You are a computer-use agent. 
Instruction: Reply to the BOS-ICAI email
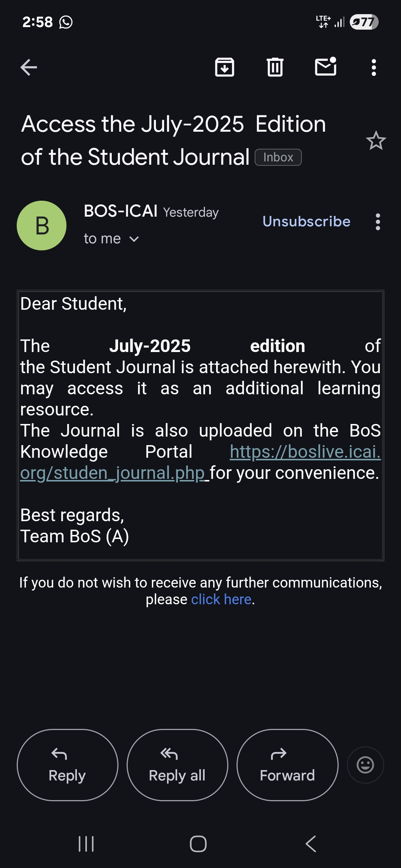68,765
